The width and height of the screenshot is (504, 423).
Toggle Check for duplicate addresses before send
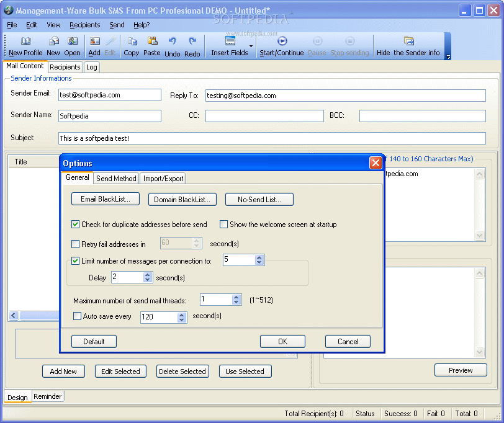pos(75,224)
